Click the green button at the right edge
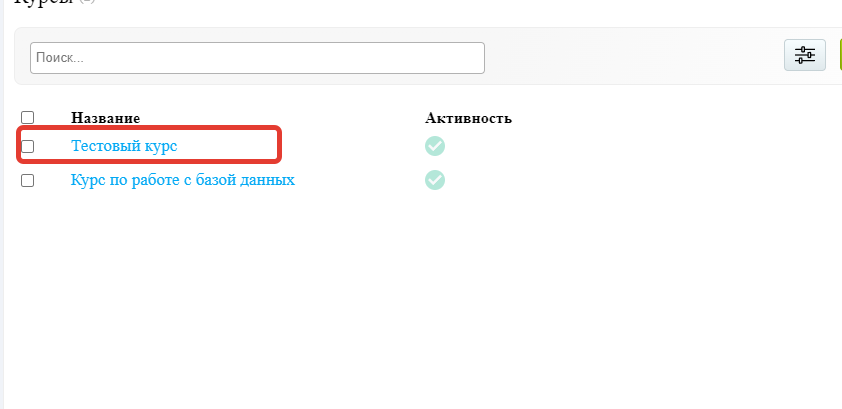 click(839, 56)
